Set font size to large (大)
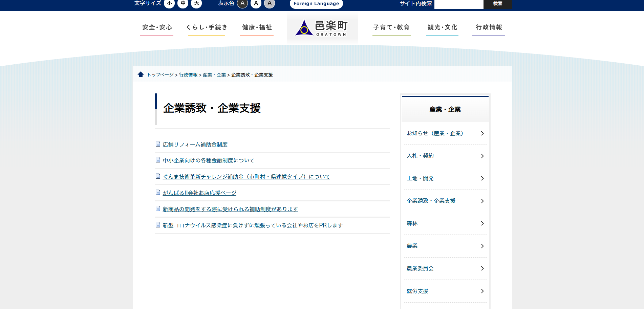The height and width of the screenshot is (309, 644). (196, 3)
